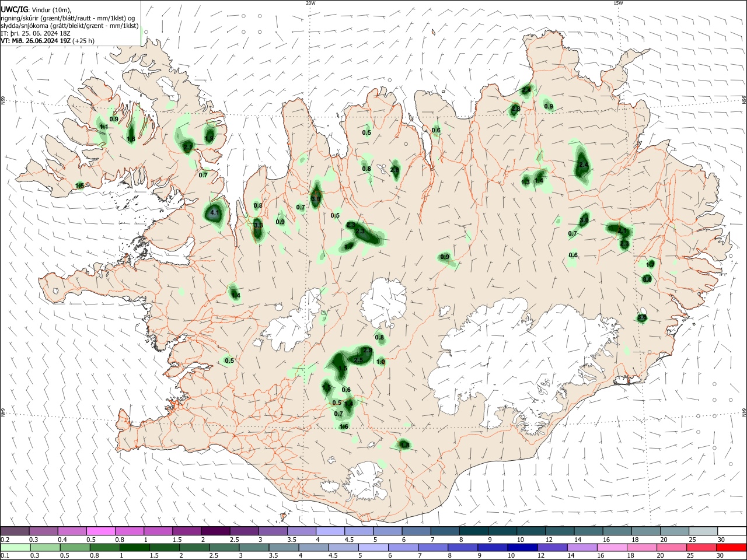Click the "VT: Mið. 26.06.2024 19Z (+25 h)" line
The height and width of the screenshot is (560, 747).
coord(48,41)
